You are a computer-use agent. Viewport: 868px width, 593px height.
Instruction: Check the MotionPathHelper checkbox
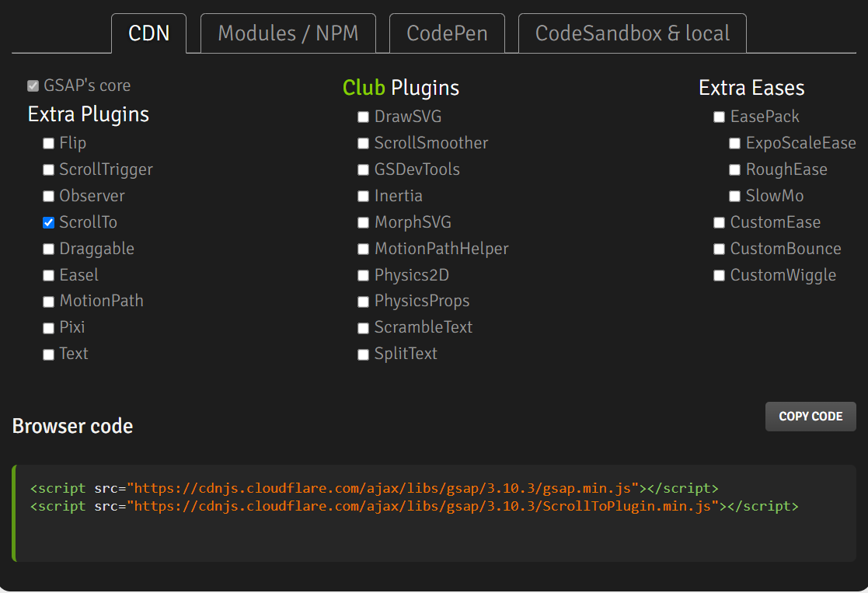point(363,249)
